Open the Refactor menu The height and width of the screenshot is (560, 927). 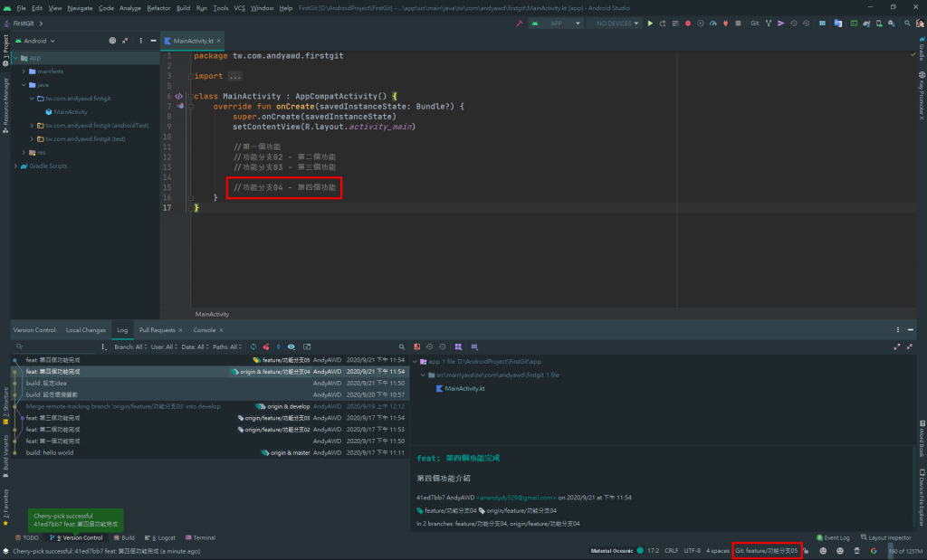coord(158,8)
